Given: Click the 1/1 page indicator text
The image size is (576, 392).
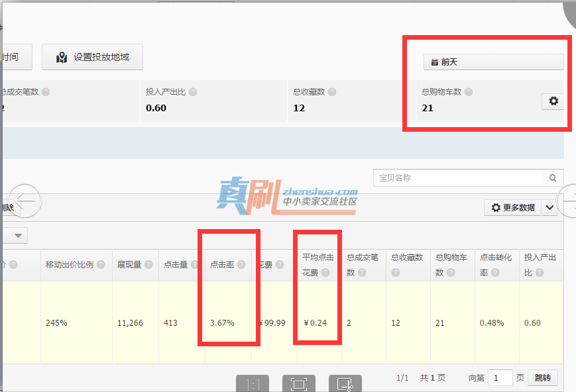Looking at the screenshot, I should click(402, 378).
